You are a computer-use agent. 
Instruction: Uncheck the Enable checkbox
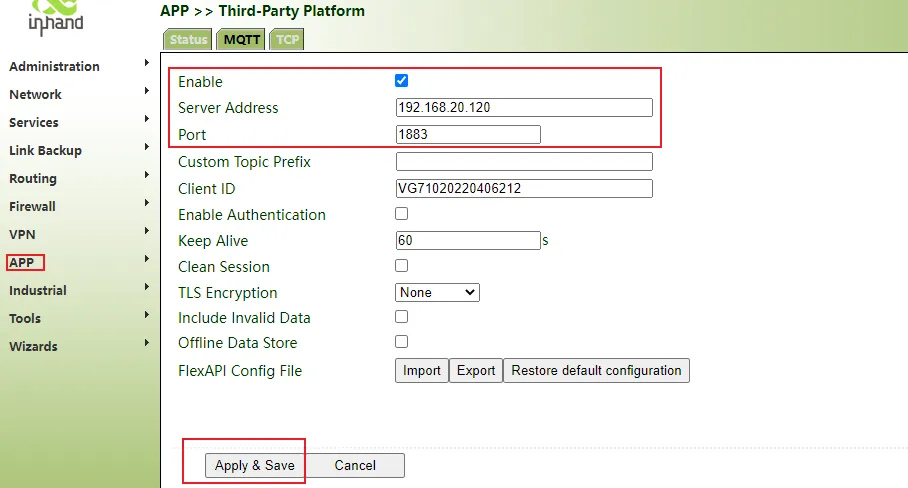(x=401, y=80)
